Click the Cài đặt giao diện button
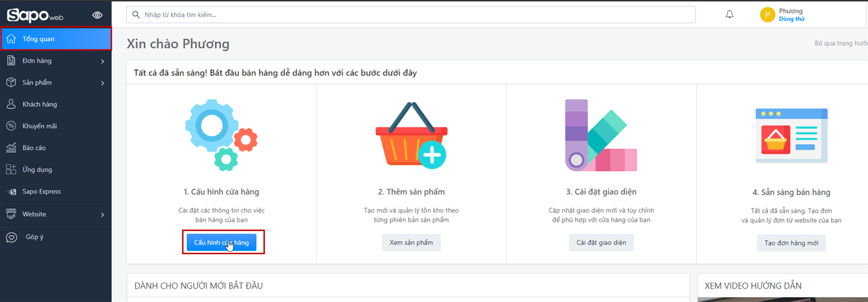The image size is (868, 302). click(x=601, y=242)
